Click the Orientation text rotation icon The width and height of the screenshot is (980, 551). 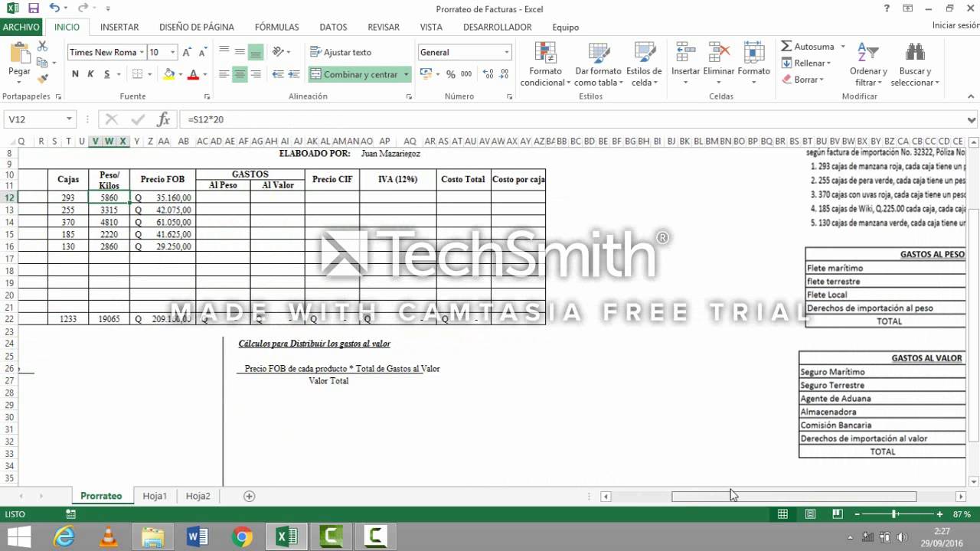tap(279, 52)
